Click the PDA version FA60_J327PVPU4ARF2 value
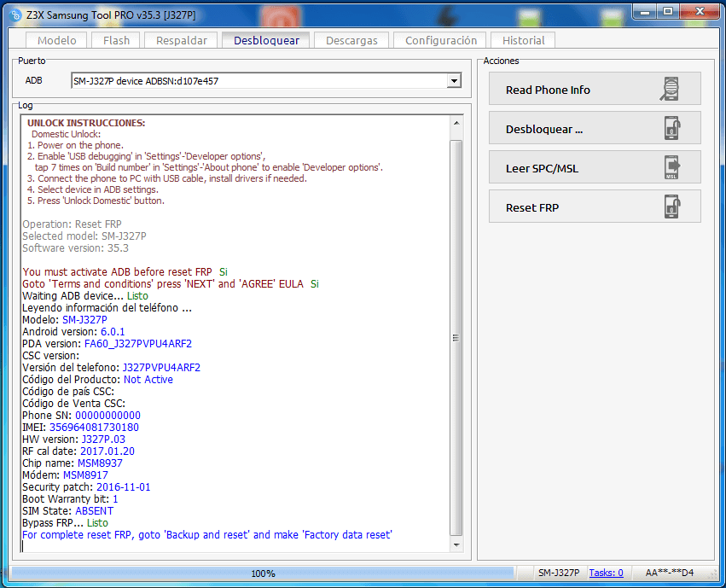 138,344
